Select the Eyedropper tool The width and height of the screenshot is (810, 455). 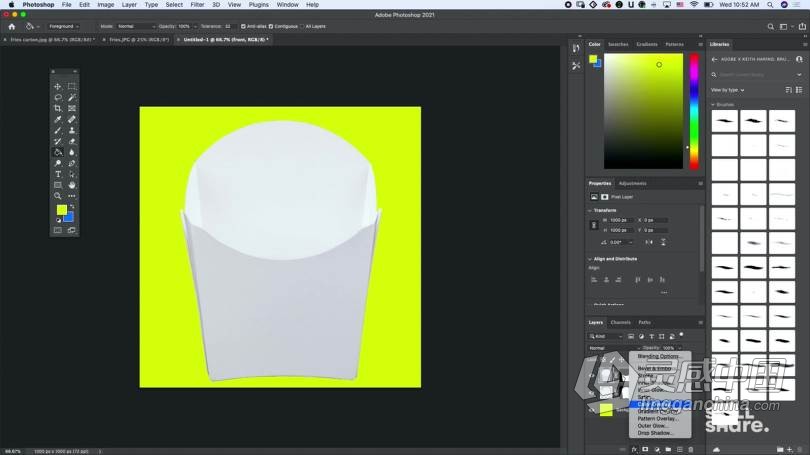[x=58, y=119]
